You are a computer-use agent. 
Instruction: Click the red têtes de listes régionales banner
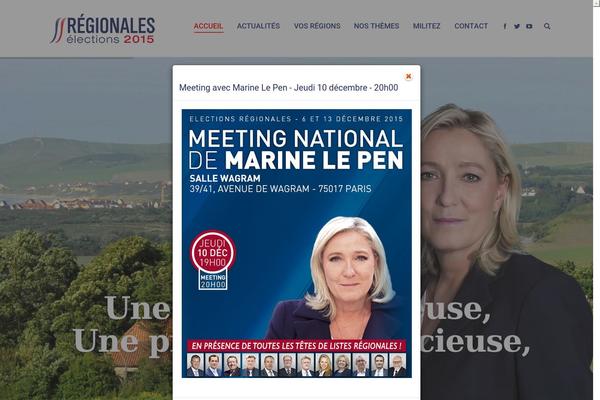click(297, 346)
